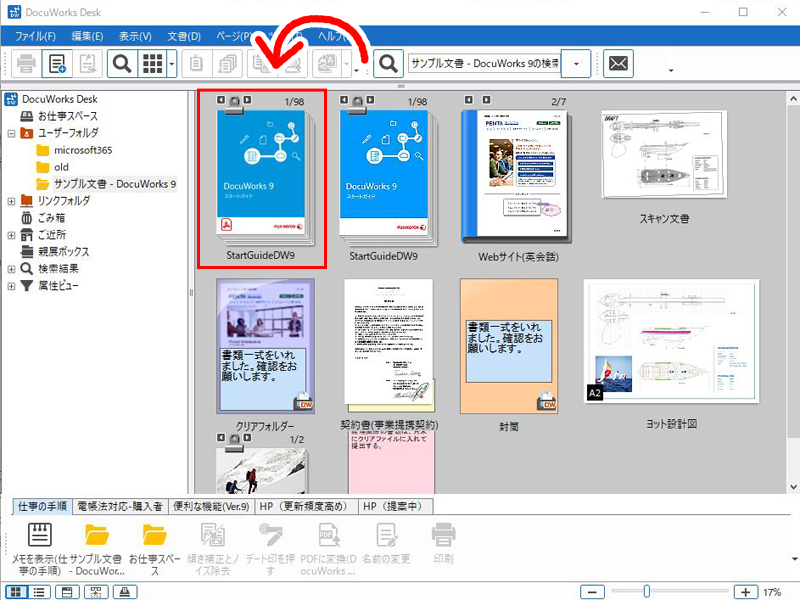Screen dimensions: 800x600
Task: Click the grayed stacked-pages icon in the toolbar
Action: click(x=227, y=64)
